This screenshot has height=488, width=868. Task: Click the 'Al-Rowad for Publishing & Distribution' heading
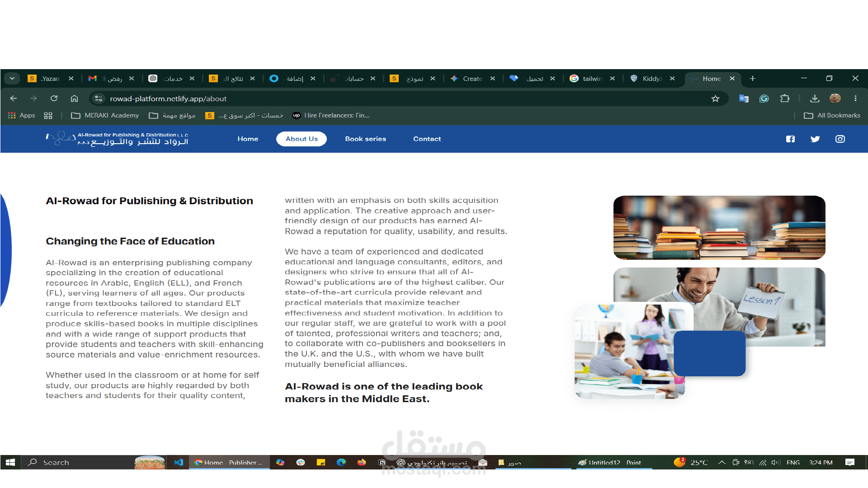[x=149, y=201]
